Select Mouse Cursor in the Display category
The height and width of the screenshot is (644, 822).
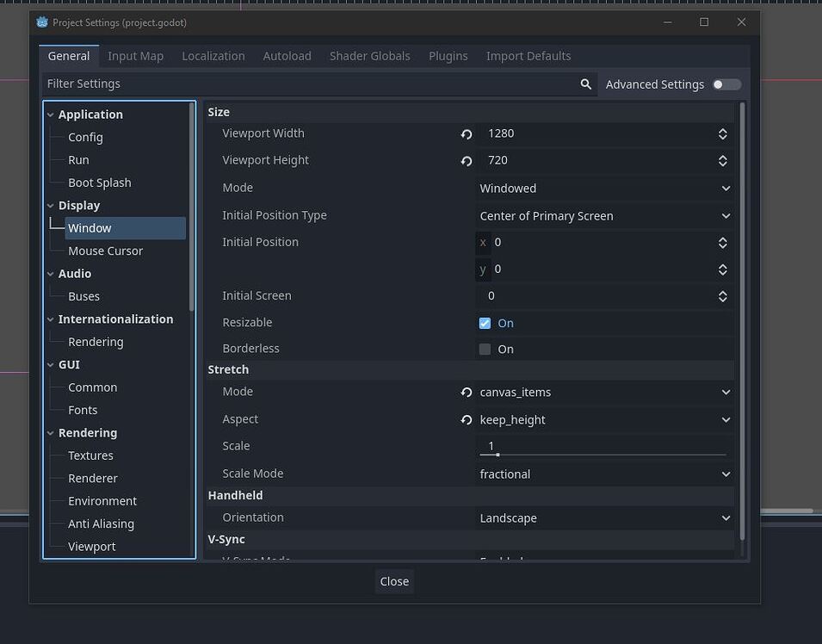click(105, 251)
